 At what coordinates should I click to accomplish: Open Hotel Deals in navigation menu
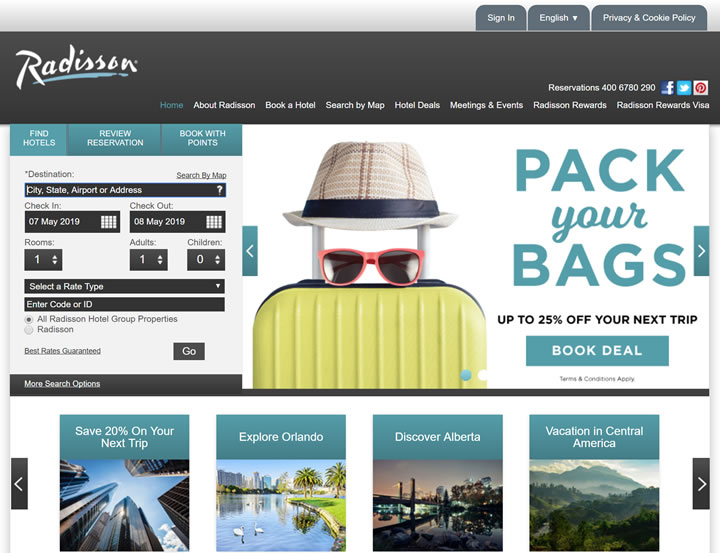tap(417, 105)
